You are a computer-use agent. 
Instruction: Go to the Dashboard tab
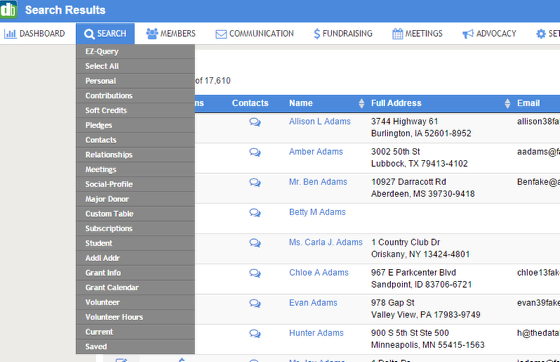35,34
